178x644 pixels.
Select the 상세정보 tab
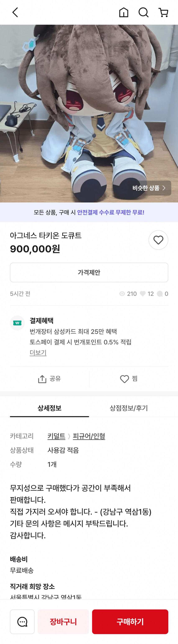(x=49, y=407)
